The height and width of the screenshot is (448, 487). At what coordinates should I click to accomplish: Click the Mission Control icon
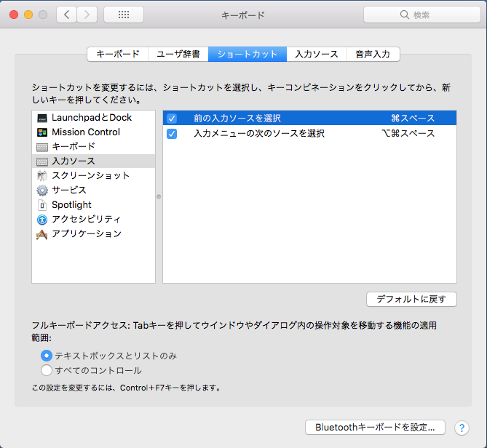coord(42,132)
